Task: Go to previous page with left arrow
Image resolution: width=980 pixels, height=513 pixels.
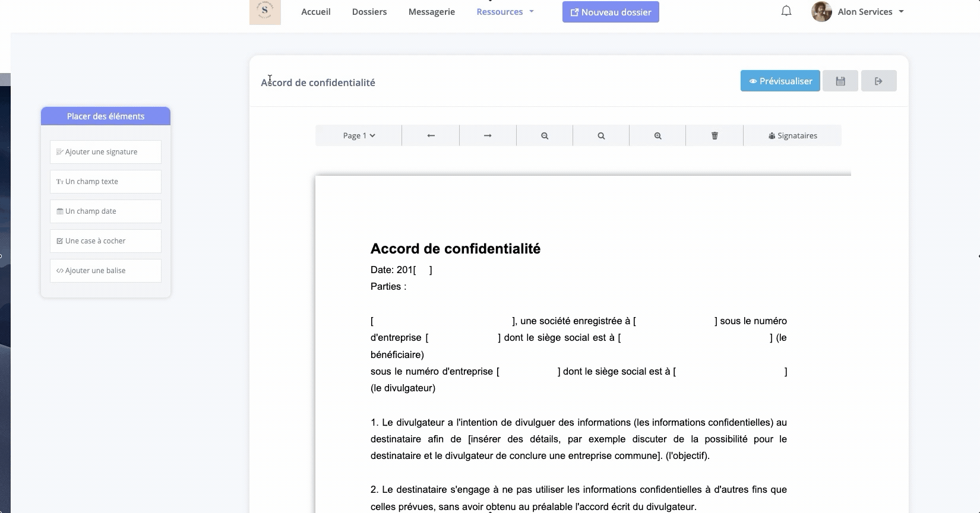Action: click(x=431, y=135)
